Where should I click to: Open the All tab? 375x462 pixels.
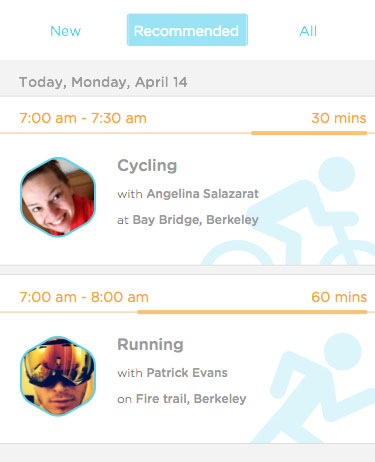308,31
